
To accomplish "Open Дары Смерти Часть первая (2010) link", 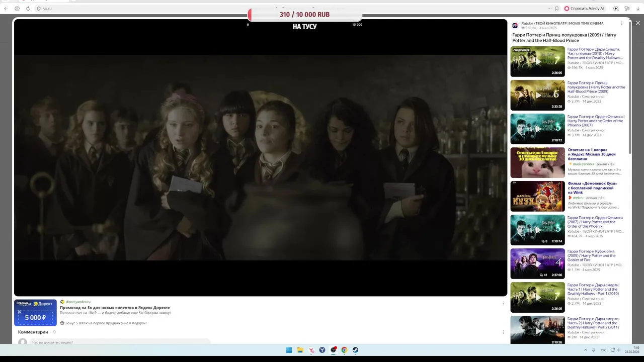I will [x=595, y=53].
